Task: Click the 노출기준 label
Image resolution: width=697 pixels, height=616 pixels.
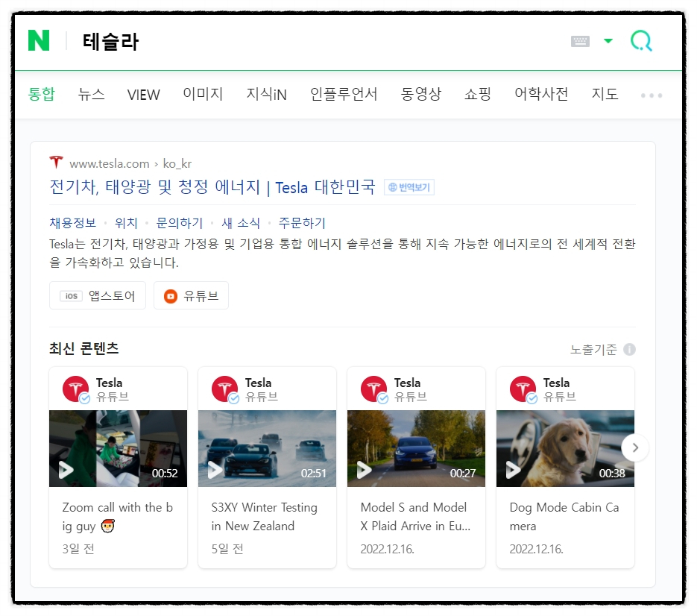Action: click(x=593, y=350)
